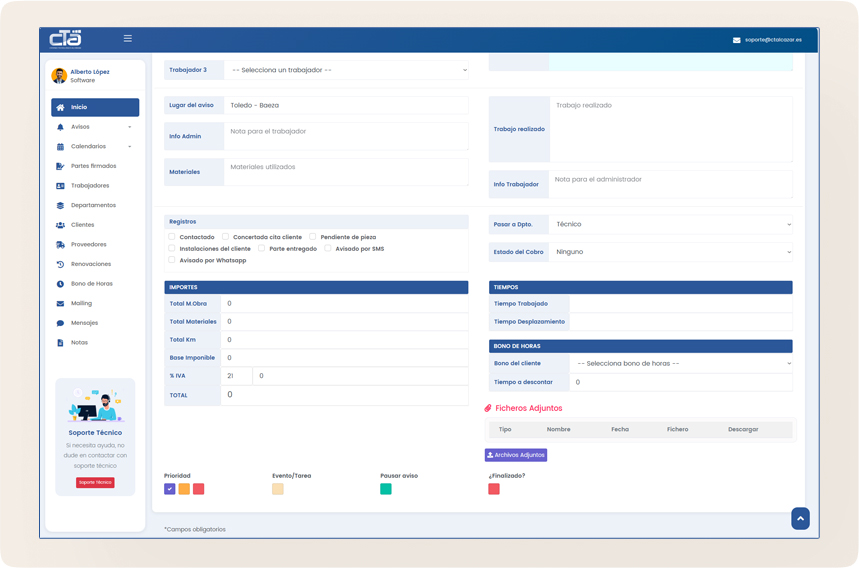The width and height of the screenshot is (859, 568).
Task: Click the scroll-to-top arrow button
Action: tap(800, 519)
